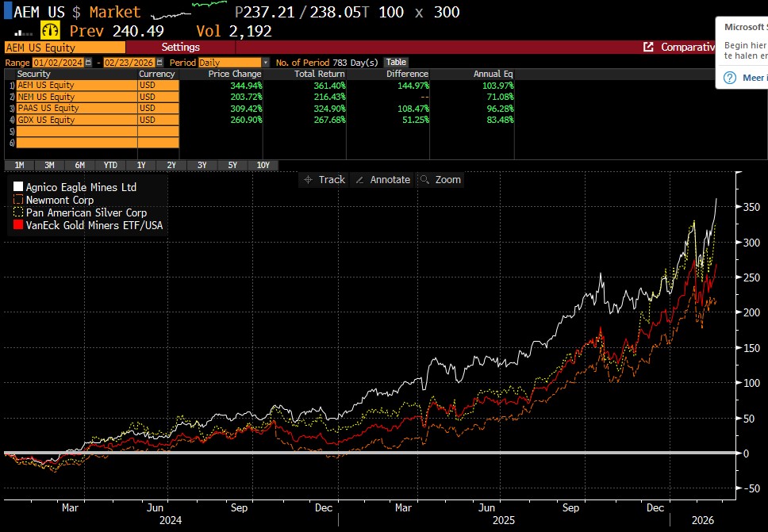Click the empty security row 5 field
This screenshot has width=768, height=532.
click(x=76, y=132)
